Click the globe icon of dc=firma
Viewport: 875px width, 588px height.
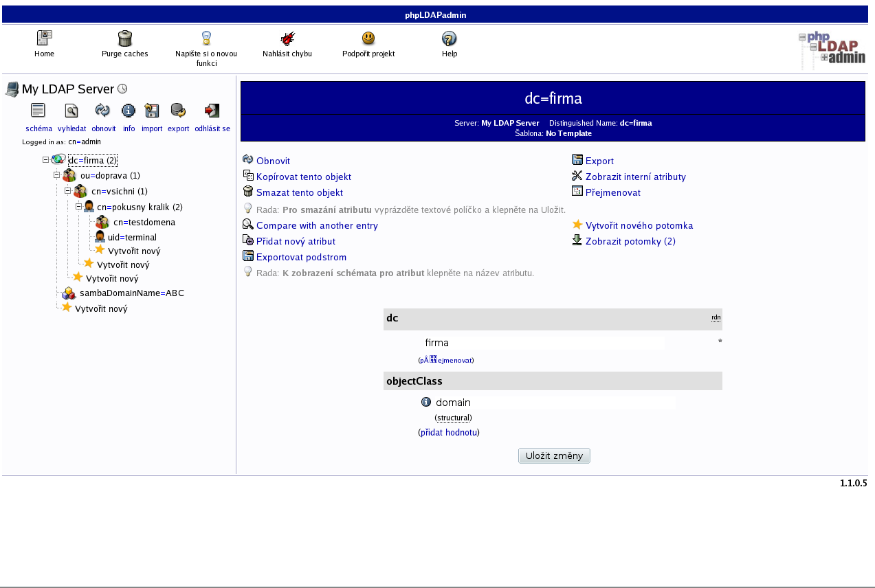point(58,159)
